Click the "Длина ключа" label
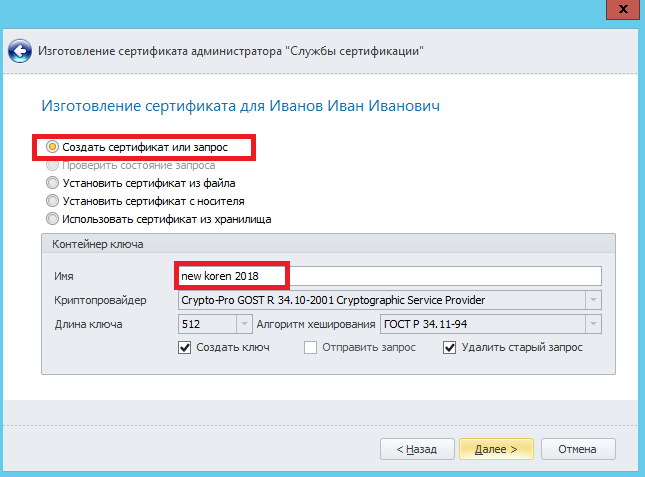The image size is (645, 477). (x=88, y=324)
